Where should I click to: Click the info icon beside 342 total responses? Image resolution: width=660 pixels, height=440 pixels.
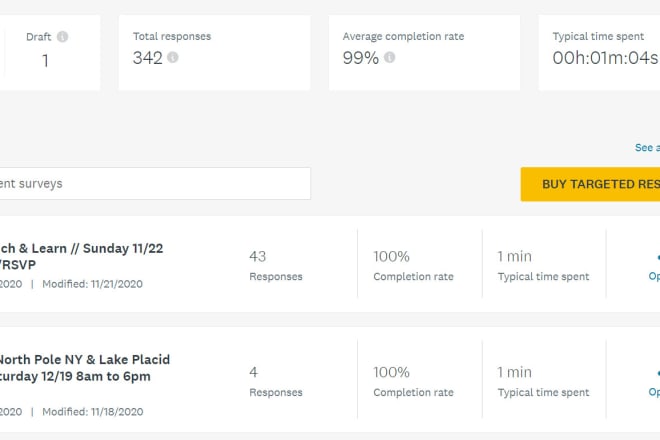(x=173, y=58)
